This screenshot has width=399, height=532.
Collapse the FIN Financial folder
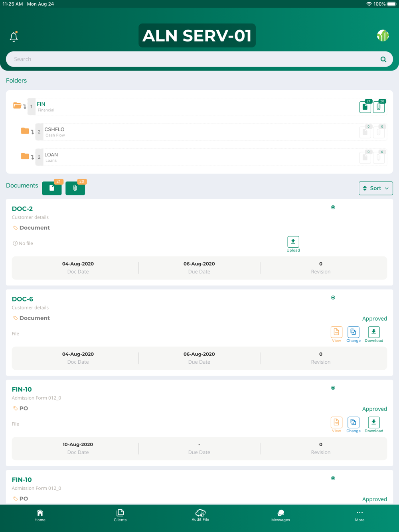coord(17,106)
